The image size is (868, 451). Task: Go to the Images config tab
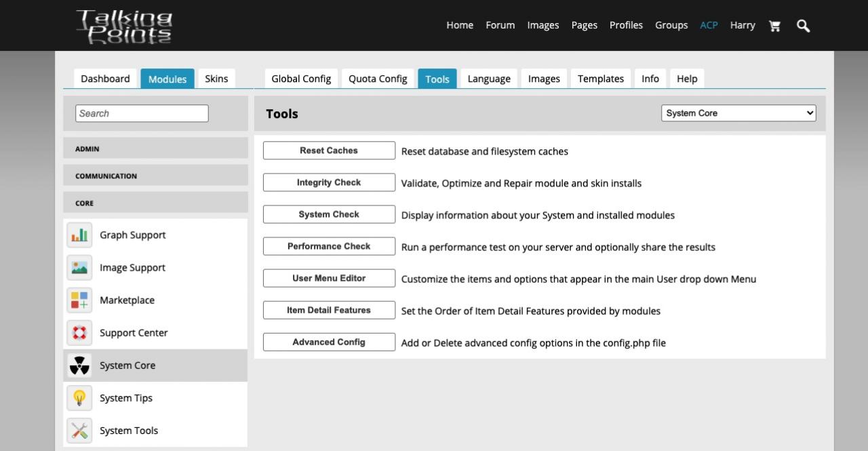tap(544, 79)
